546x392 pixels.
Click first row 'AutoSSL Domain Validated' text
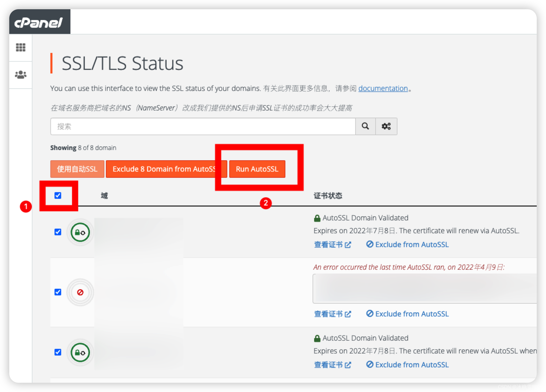[365, 218]
